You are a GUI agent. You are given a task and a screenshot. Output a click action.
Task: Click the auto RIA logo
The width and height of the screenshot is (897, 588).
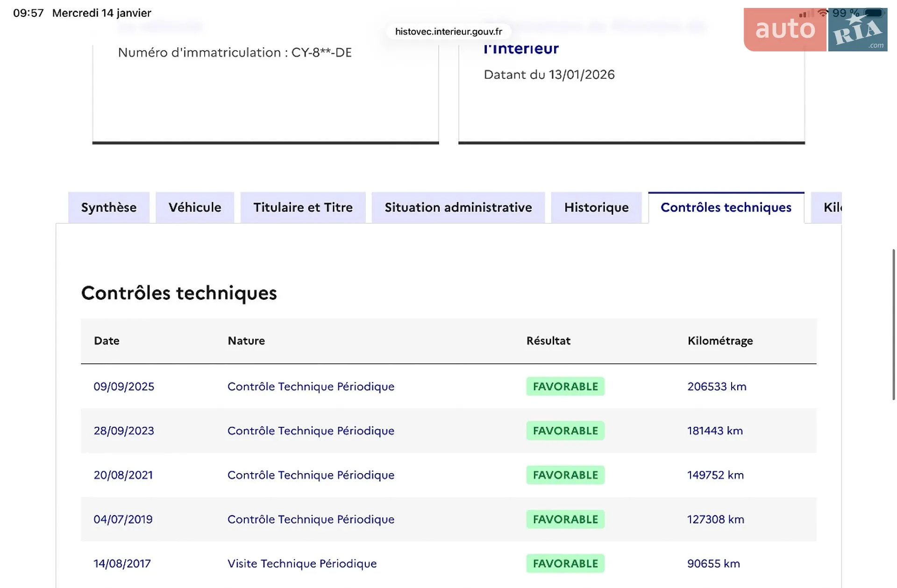click(815, 29)
